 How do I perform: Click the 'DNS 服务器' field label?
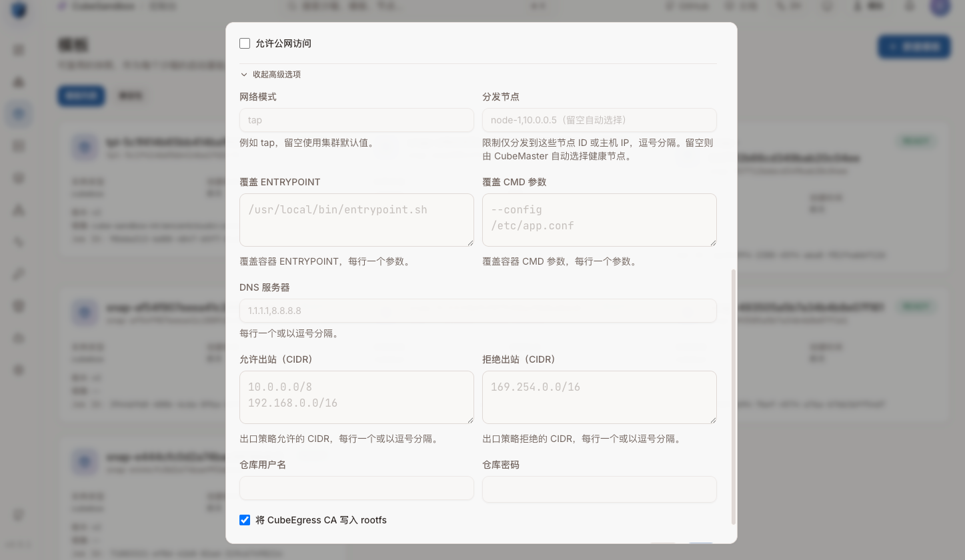pyautogui.click(x=265, y=287)
